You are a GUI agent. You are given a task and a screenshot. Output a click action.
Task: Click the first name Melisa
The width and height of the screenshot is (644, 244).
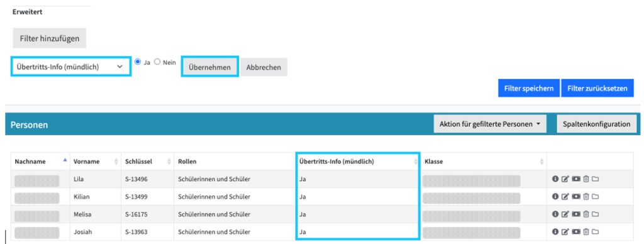pyautogui.click(x=82, y=214)
